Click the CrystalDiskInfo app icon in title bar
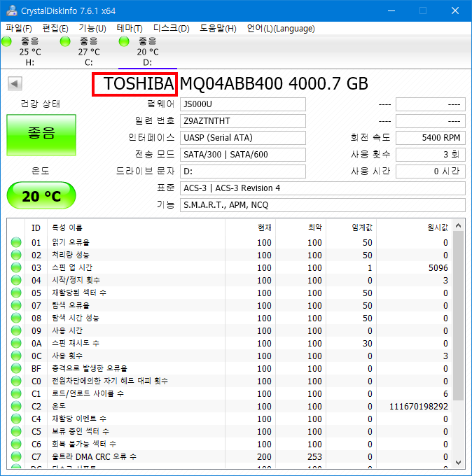Image resolution: width=472 pixels, height=476 pixels. [x=12, y=10]
